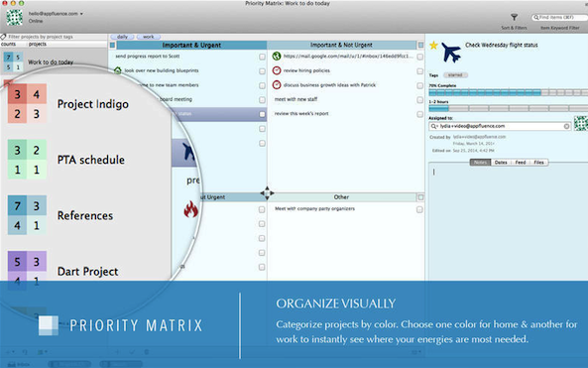
Task: Open the mail.google.com link item text
Action: pyautogui.click(x=348, y=57)
